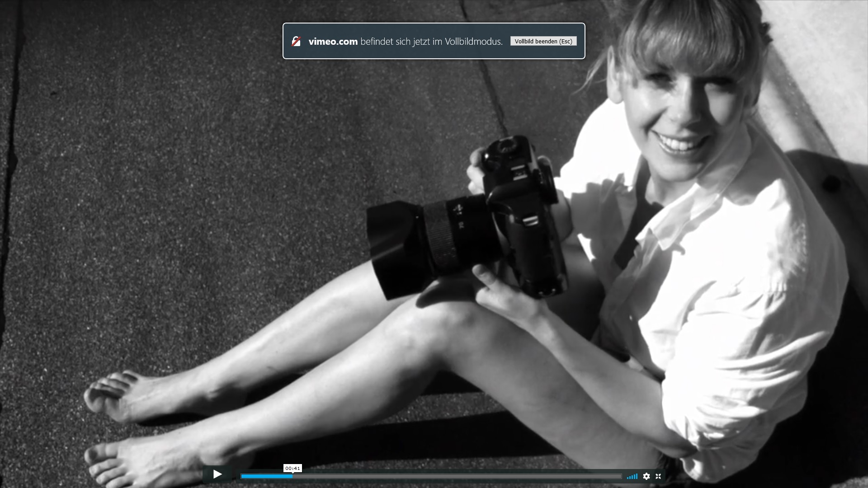Click the crossed-out lock icon in notification
The height and width of the screenshot is (488, 868).
tap(296, 42)
